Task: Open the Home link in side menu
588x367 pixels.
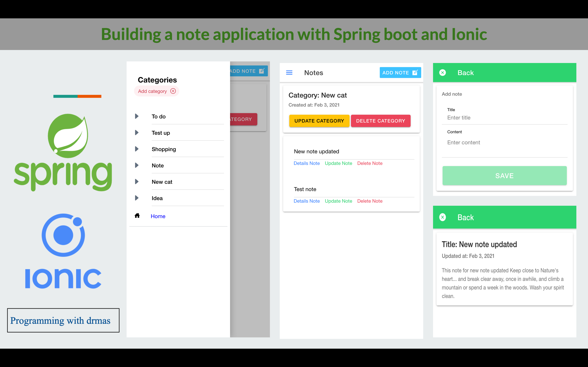Action: [158, 216]
